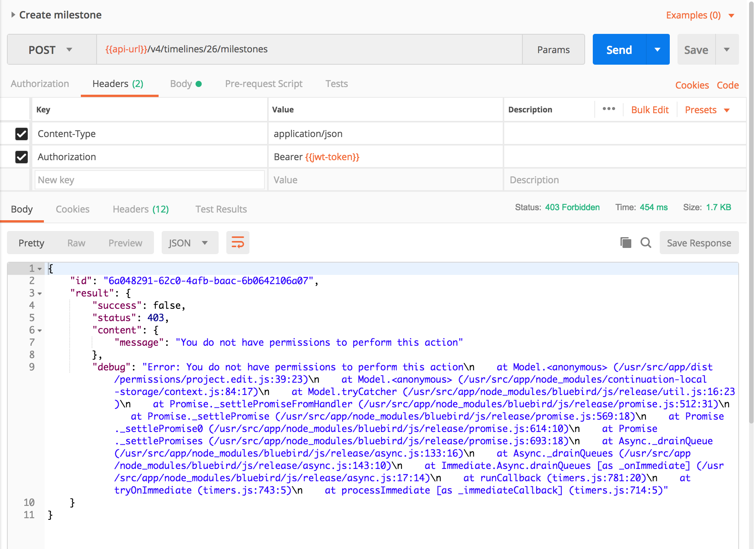Image resolution: width=756 pixels, height=549 pixels.
Task: Copy response body with clipboard icon
Action: coord(626,243)
